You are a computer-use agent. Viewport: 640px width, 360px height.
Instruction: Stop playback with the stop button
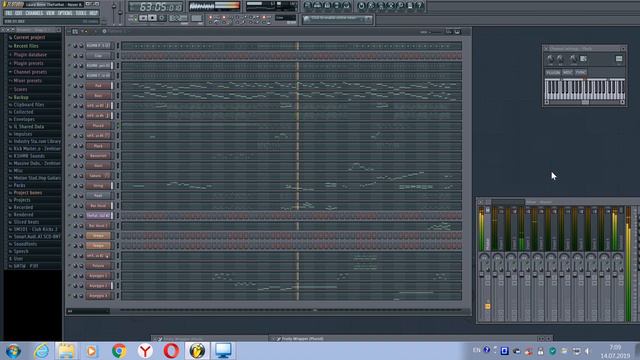click(152, 18)
